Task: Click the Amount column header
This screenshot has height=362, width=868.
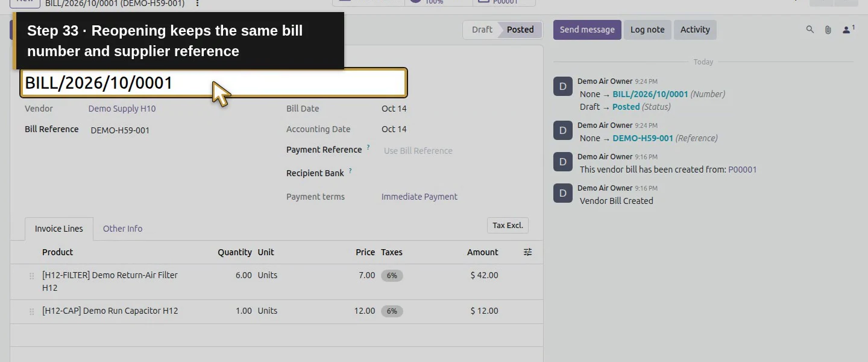Action: [482, 252]
